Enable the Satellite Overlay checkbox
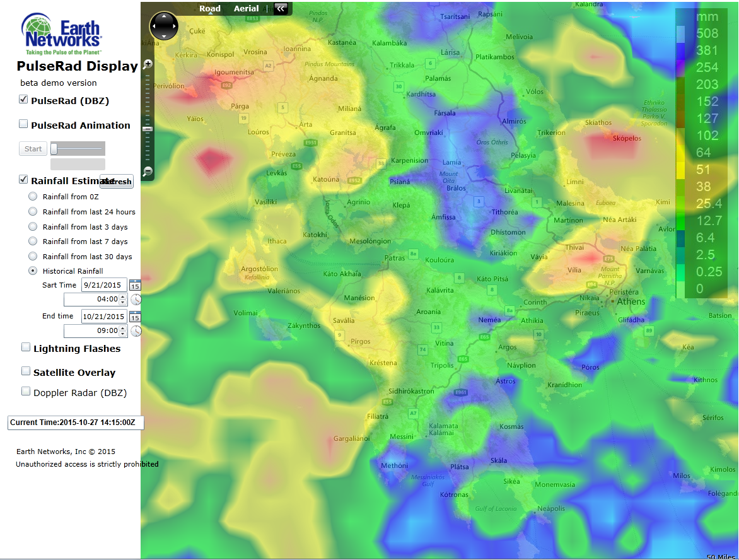Image resolution: width=739 pixels, height=560 pixels. 26,371
